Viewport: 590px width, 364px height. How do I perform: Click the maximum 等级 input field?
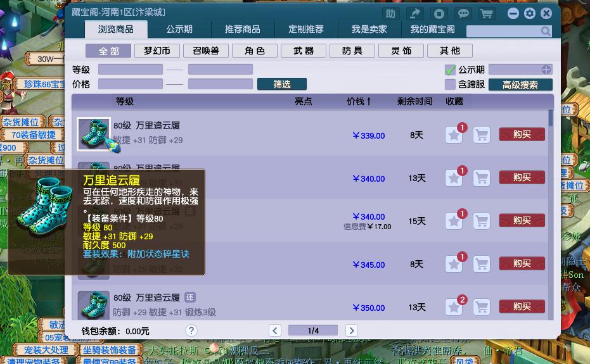pos(221,70)
